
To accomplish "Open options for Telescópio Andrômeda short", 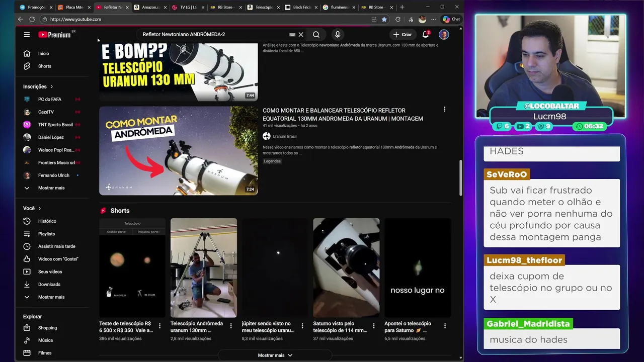I will [x=231, y=326].
